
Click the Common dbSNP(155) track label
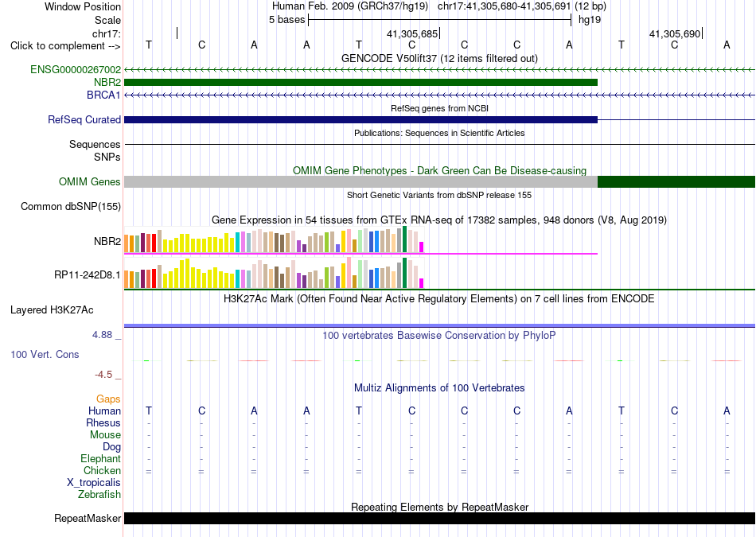click(71, 206)
